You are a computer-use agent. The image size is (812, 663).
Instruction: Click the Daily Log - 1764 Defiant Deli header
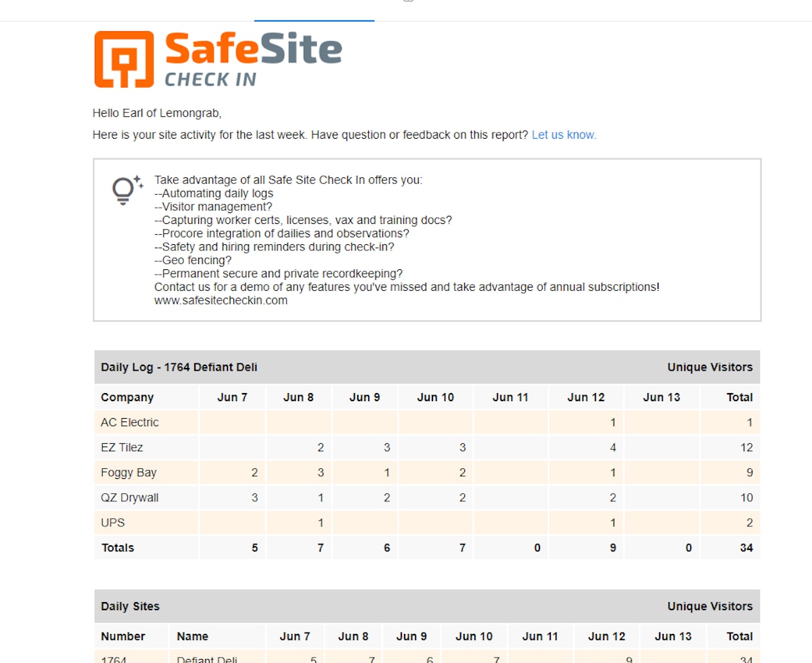pyautogui.click(x=179, y=367)
